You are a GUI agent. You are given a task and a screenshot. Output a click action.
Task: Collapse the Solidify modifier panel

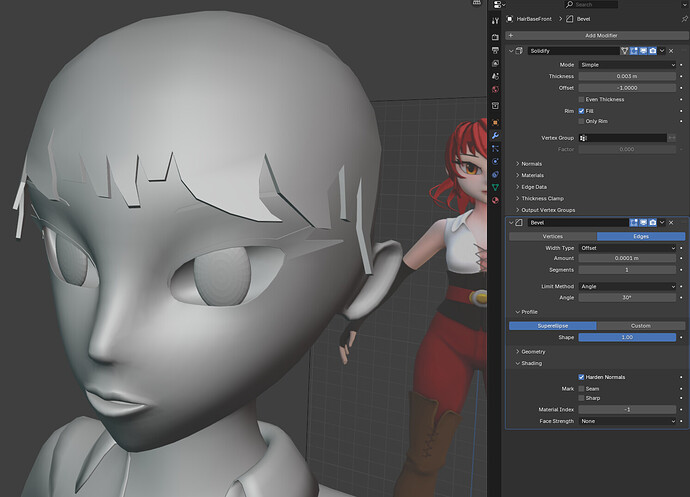click(x=511, y=51)
